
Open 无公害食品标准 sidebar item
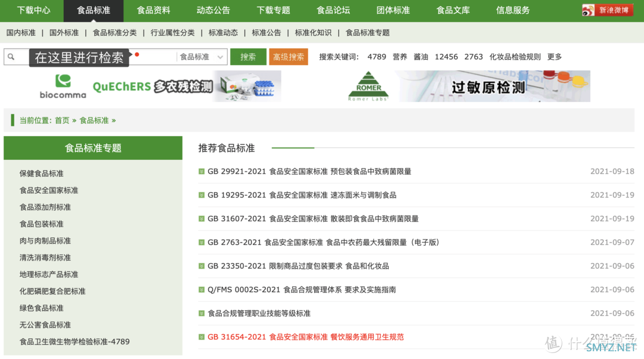tap(45, 325)
